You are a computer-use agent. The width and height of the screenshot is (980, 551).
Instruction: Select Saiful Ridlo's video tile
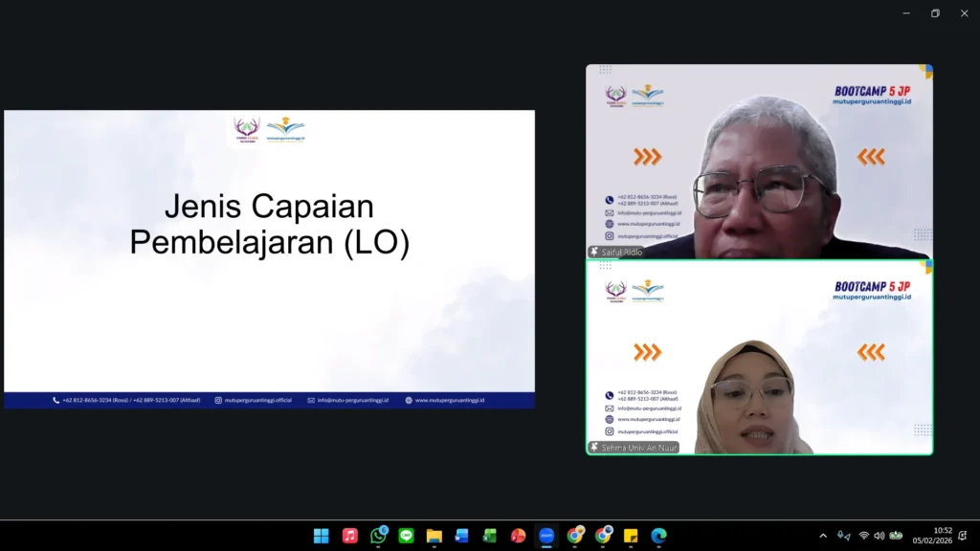click(x=759, y=161)
